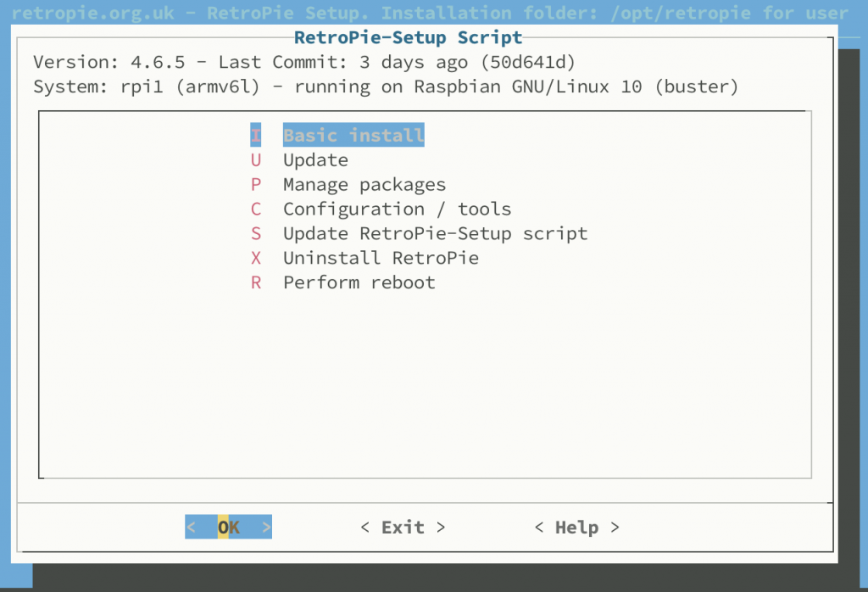Screen dimensions: 868x592
Task: Open Configuration / tools entry
Action: point(397,209)
